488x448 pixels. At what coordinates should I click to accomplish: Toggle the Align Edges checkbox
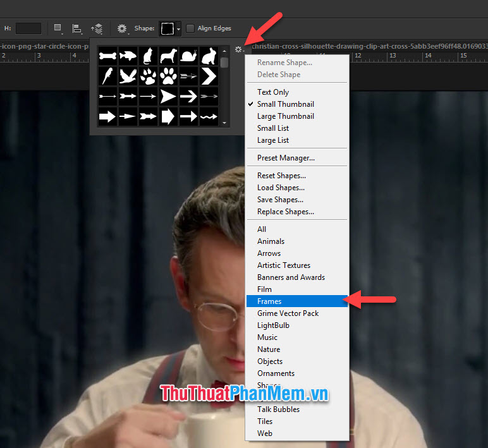(190, 28)
